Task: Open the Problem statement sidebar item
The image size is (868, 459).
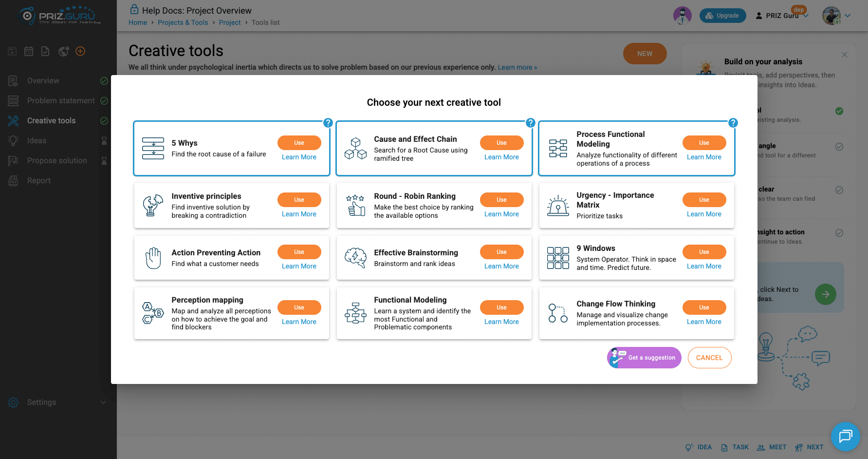Action: coord(58,100)
